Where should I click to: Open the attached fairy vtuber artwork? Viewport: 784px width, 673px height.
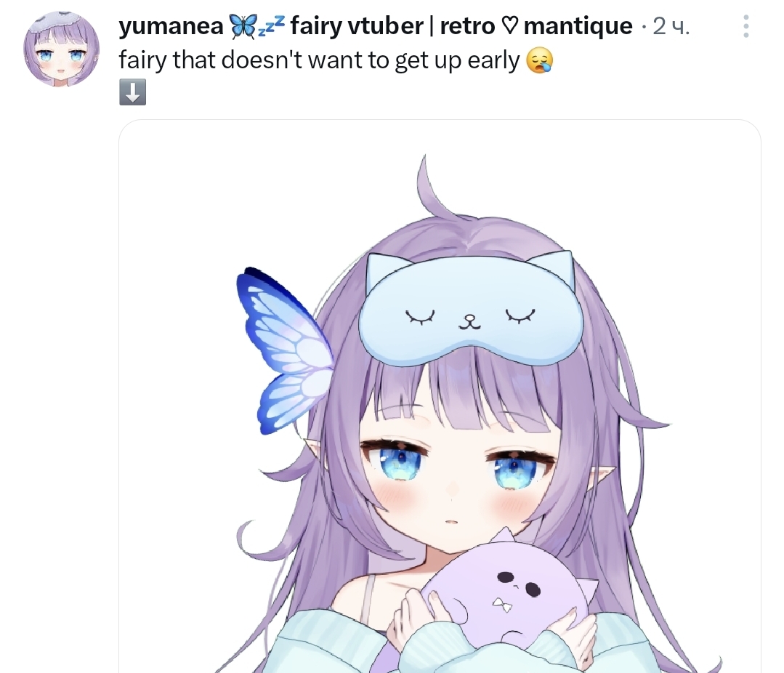[x=440, y=396]
